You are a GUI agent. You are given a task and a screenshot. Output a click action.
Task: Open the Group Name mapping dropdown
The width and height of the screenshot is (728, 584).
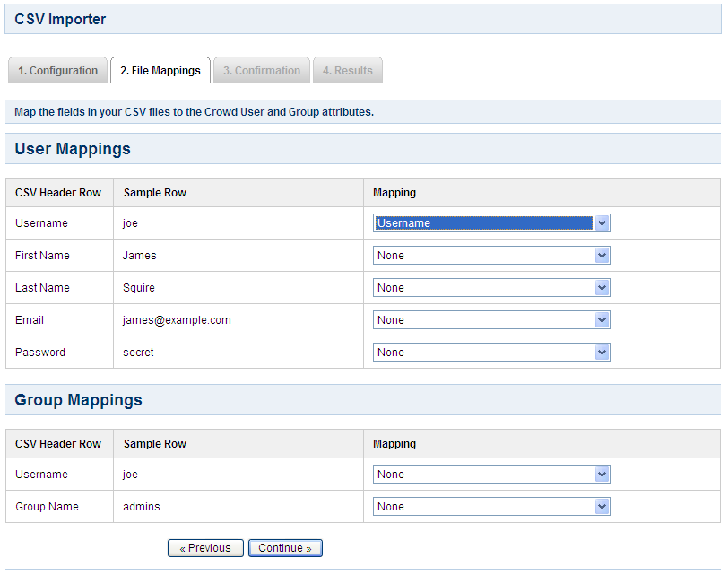coord(491,507)
